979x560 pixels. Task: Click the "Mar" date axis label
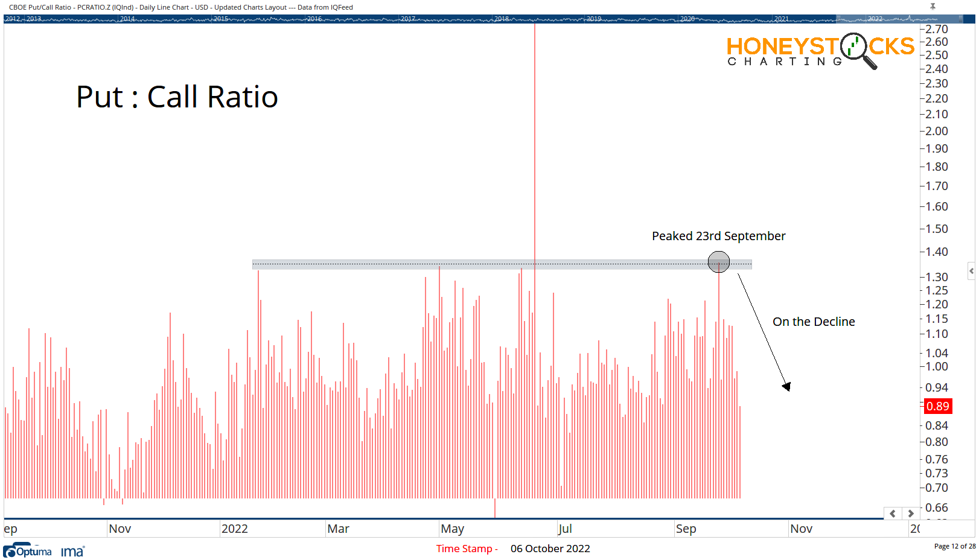[x=338, y=529]
